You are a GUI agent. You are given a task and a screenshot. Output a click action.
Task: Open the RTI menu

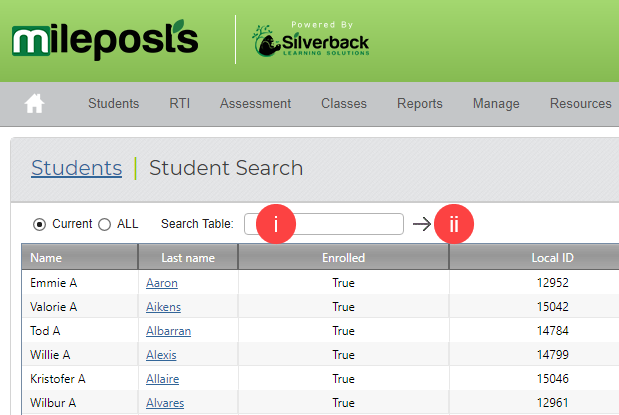pyautogui.click(x=180, y=103)
